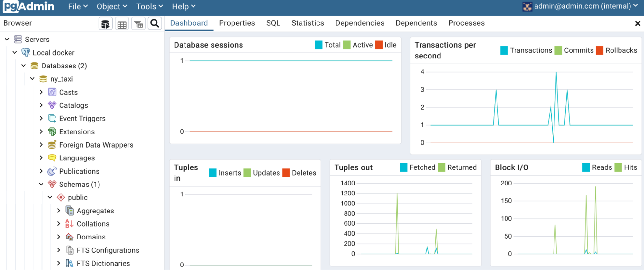The image size is (644, 270).
Task: Click the public schema icon
Action: point(61,197)
